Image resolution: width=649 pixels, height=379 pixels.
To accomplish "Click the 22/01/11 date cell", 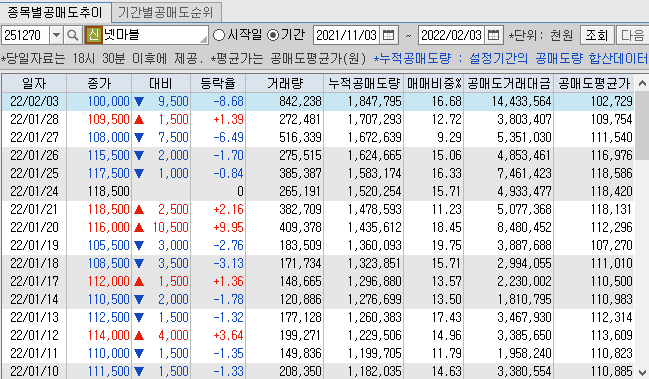I will click(34, 353).
